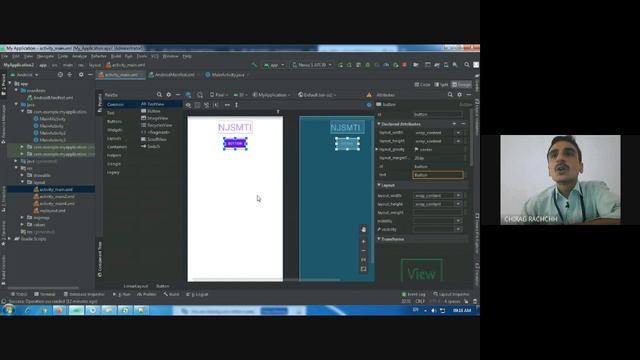Switch to Design view mode
640x360 pixels.
click(461, 84)
